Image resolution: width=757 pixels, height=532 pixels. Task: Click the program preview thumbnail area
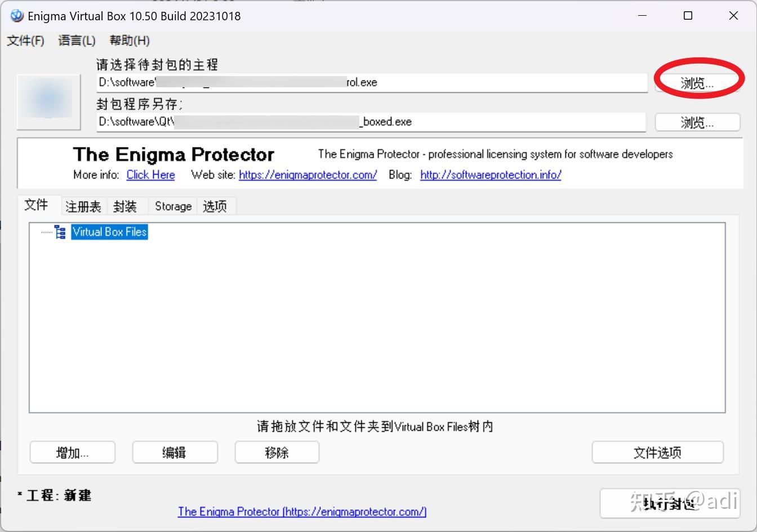click(x=48, y=101)
